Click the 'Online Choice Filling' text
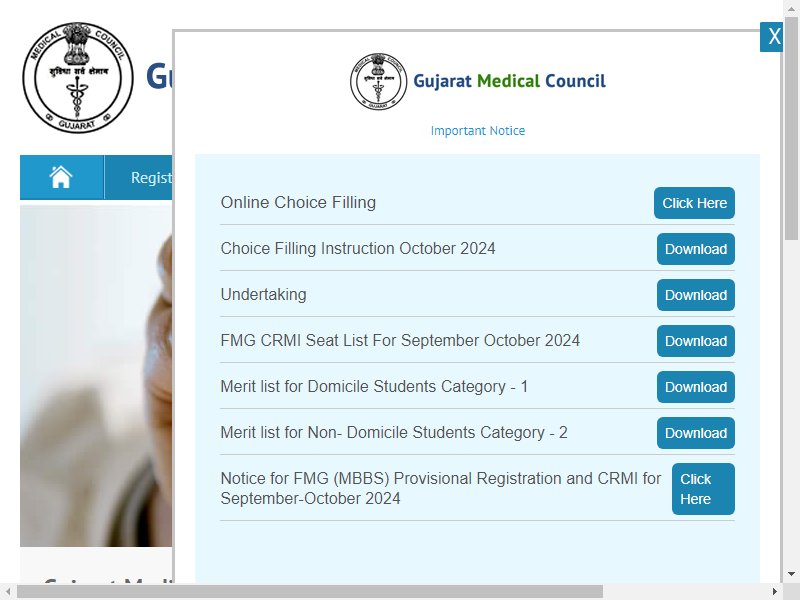This screenshot has width=800, height=600. (298, 203)
